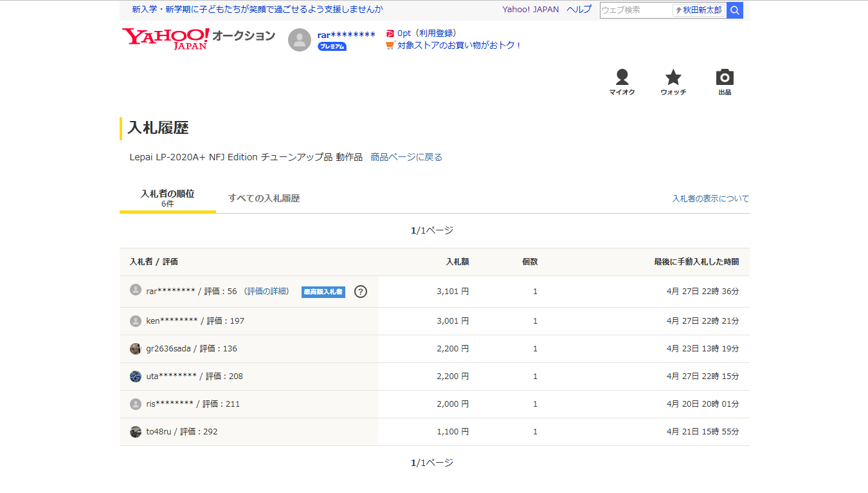The image size is (868, 493).
Task: Open the My Auction (マイオク) icon
Action: [x=622, y=82]
